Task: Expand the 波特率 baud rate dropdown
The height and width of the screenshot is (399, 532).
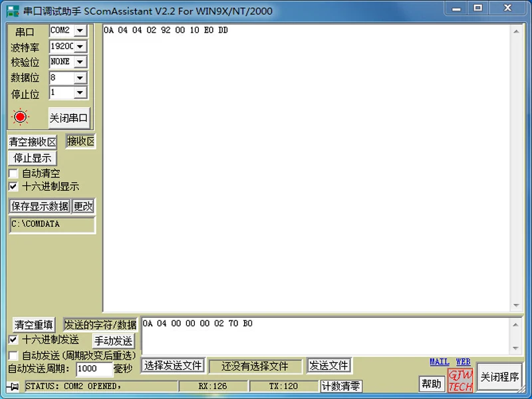Action: click(x=80, y=46)
